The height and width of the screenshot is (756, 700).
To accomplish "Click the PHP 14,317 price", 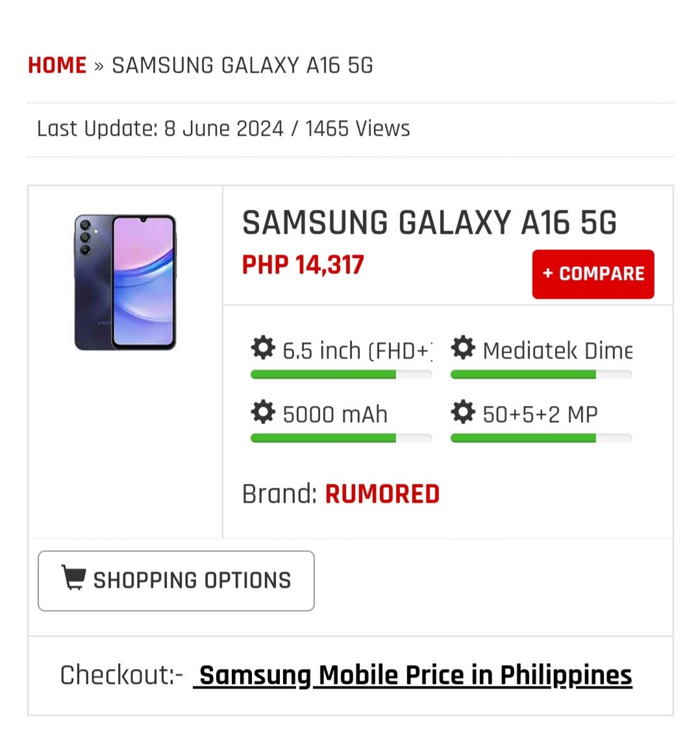I will point(303,265).
